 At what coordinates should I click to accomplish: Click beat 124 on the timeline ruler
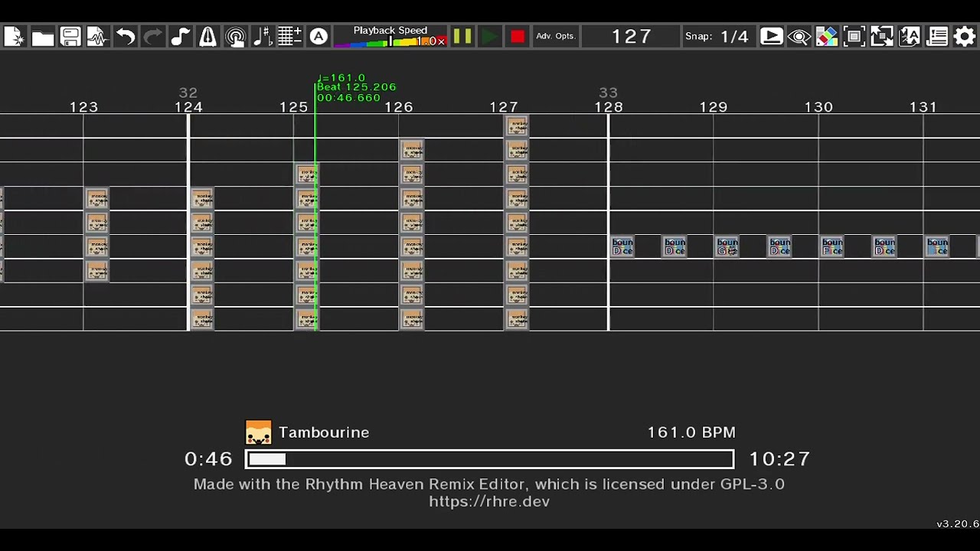pyautogui.click(x=188, y=107)
